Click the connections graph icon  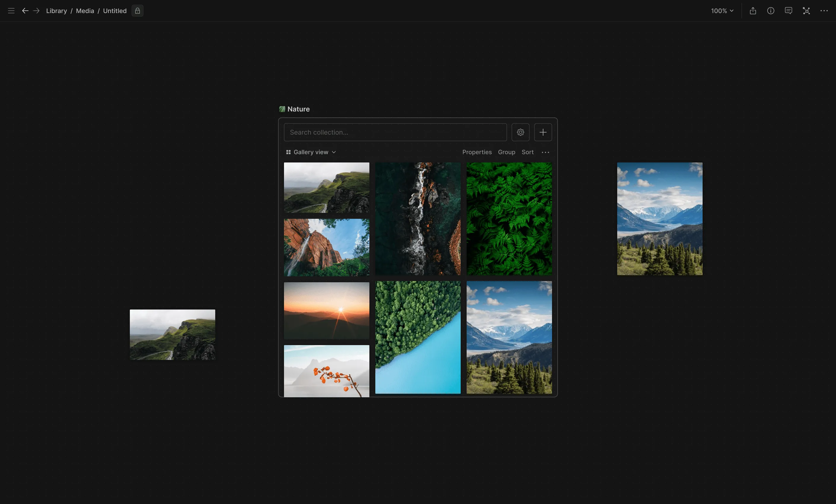coord(806,11)
